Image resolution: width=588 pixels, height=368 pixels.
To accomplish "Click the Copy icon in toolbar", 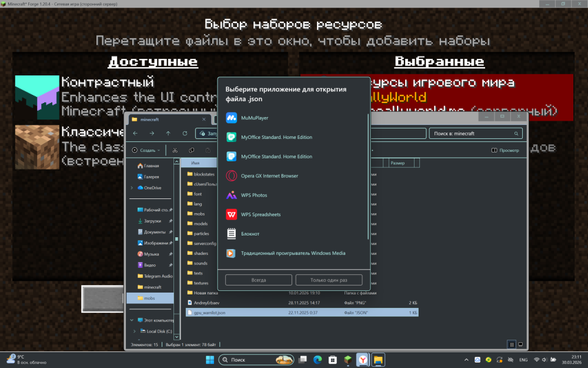I will [191, 150].
